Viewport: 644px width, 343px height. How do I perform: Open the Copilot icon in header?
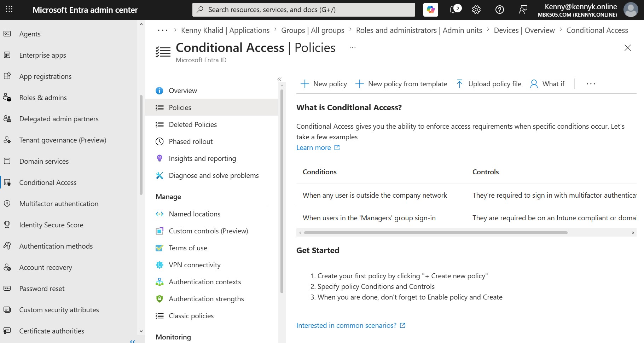pos(430,10)
